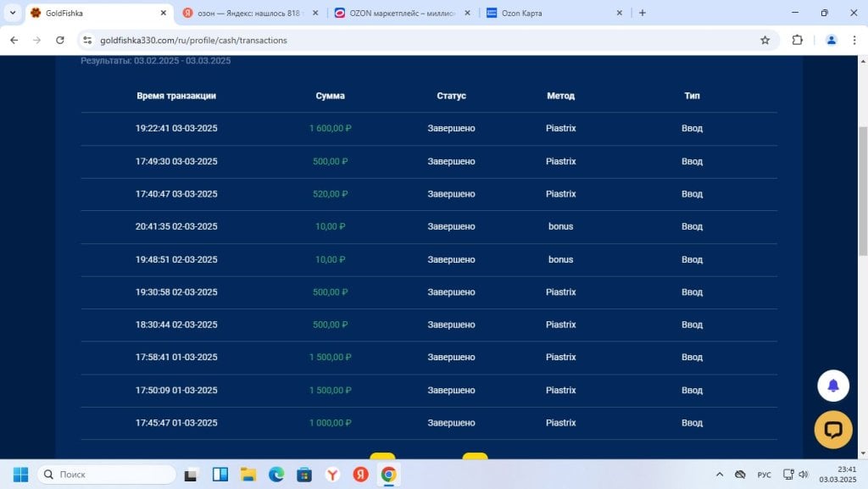Reload the page
Viewport: 868px width, 489px height.
click(x=60, y=40)
